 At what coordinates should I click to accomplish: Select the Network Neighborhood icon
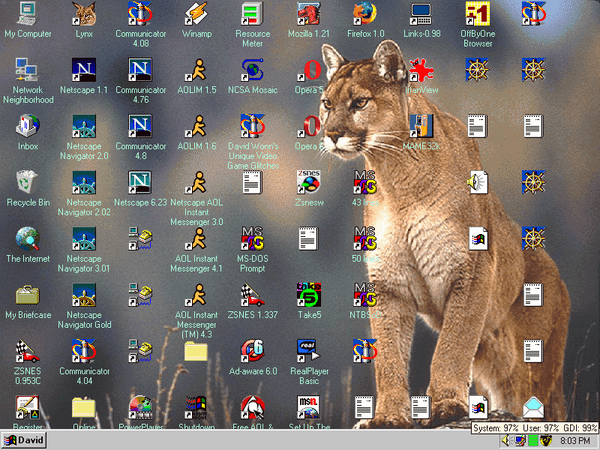(28, 70)
